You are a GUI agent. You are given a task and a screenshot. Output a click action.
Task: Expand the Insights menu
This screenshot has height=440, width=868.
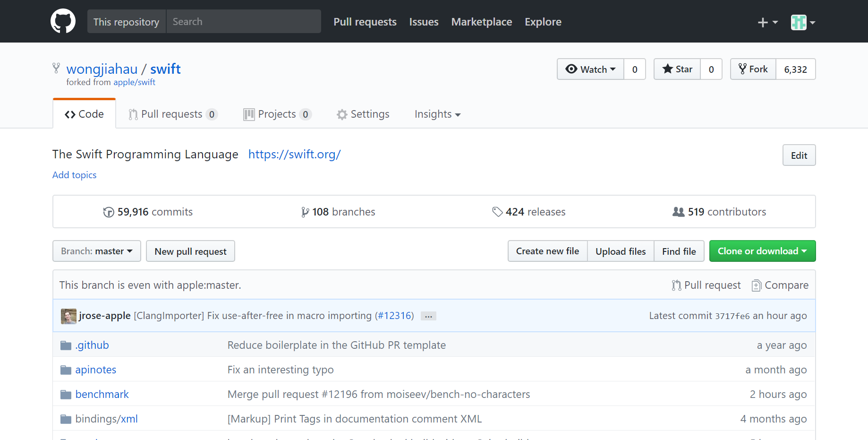point(437,114)
